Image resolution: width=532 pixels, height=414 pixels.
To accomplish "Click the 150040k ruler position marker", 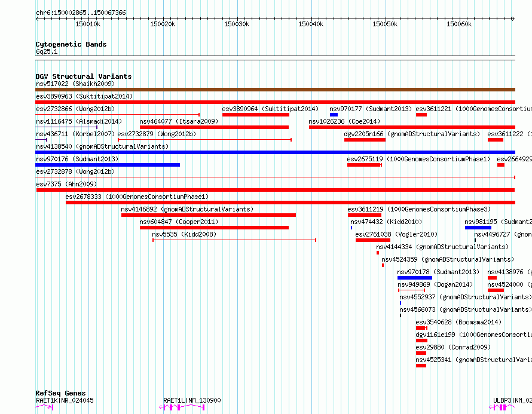I will pyautogui.click(x=311, y=24).
